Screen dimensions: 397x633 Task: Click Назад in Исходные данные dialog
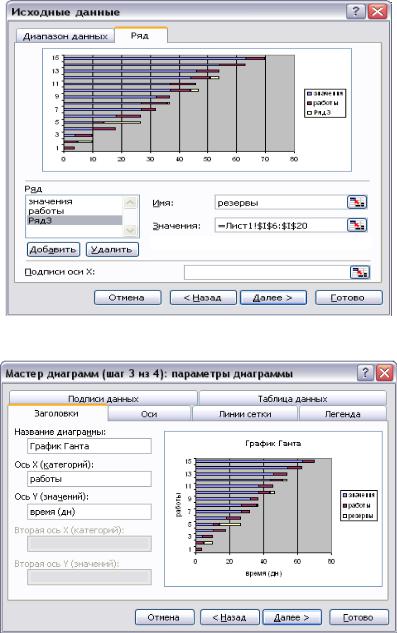pyautogui.click(x=203, y=298)
